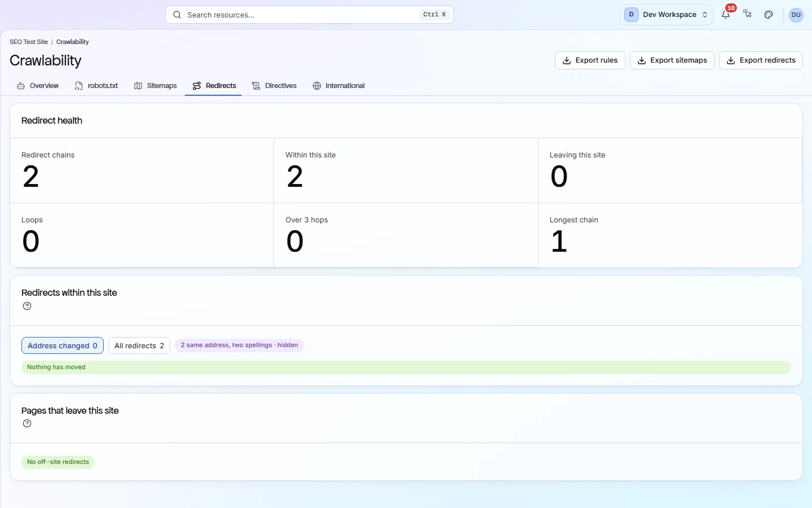Click the Redirects tab icon
The height and width of the screenshot is (508, 812).
197,86
